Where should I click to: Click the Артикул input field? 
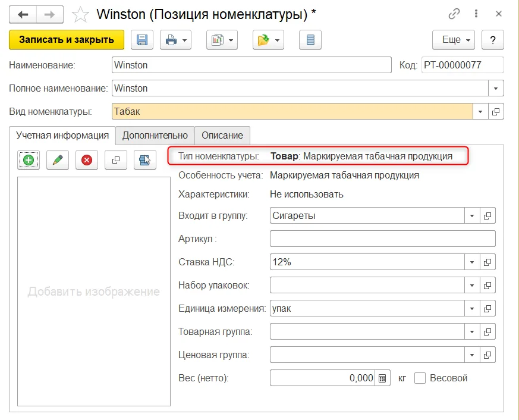point(383,239)
